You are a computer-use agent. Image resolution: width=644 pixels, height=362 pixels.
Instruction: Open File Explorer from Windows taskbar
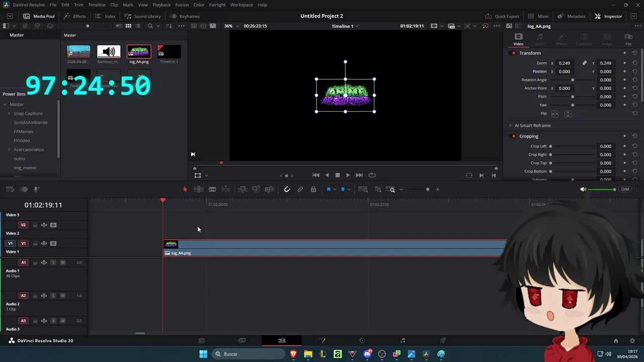tap(308, 354)
